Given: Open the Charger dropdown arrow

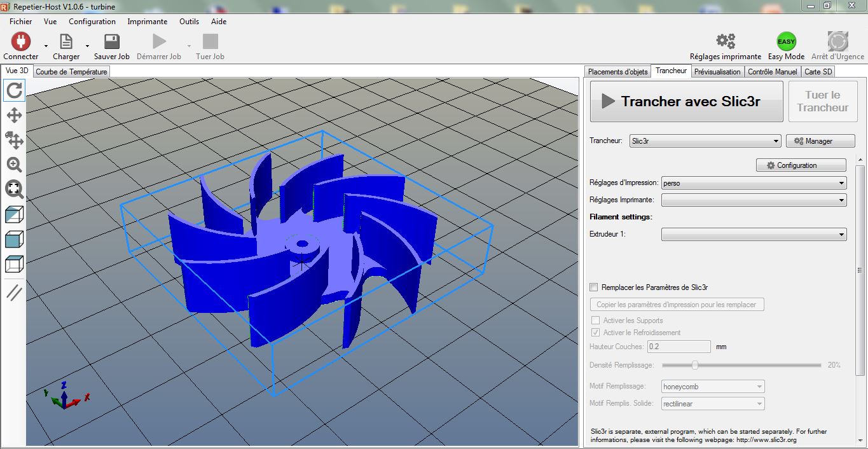Looking at the screenshot, I should [x=87, y=46].
